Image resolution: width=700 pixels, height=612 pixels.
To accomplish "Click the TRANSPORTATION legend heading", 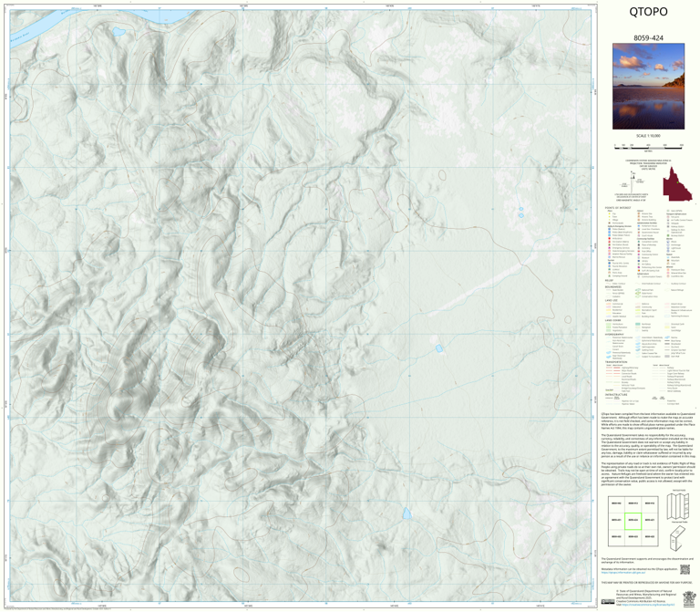I will point(616,362).
